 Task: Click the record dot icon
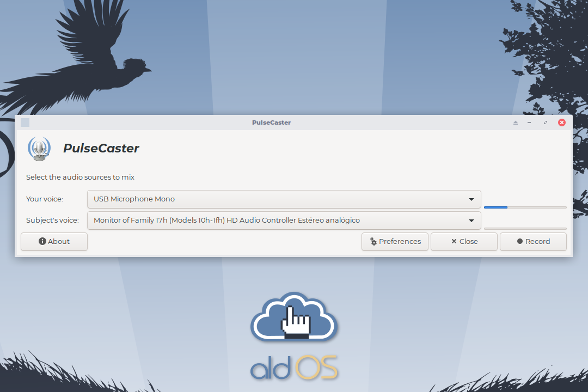coord(520,242)
